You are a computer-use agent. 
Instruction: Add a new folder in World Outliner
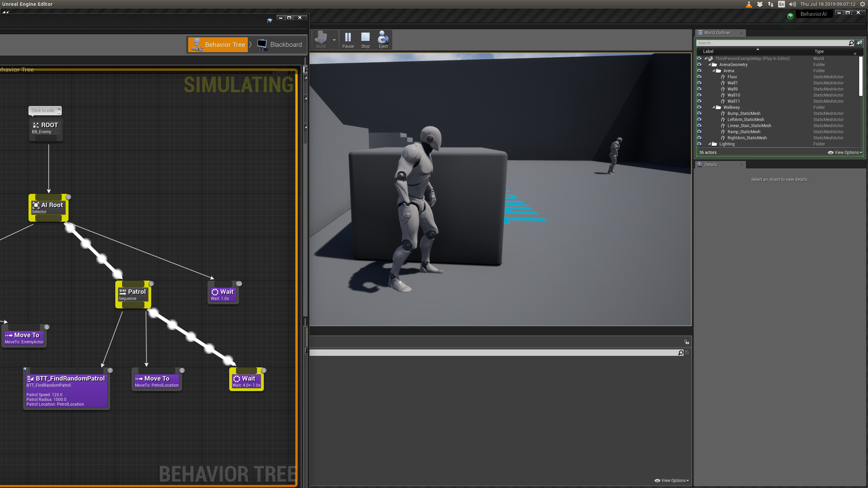[x=859, y=43]
